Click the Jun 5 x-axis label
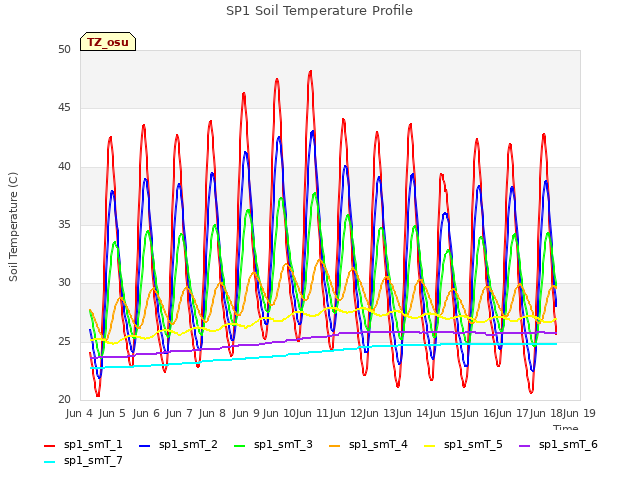The width and height of the screenshot is (640, 480). pos(112,413)
